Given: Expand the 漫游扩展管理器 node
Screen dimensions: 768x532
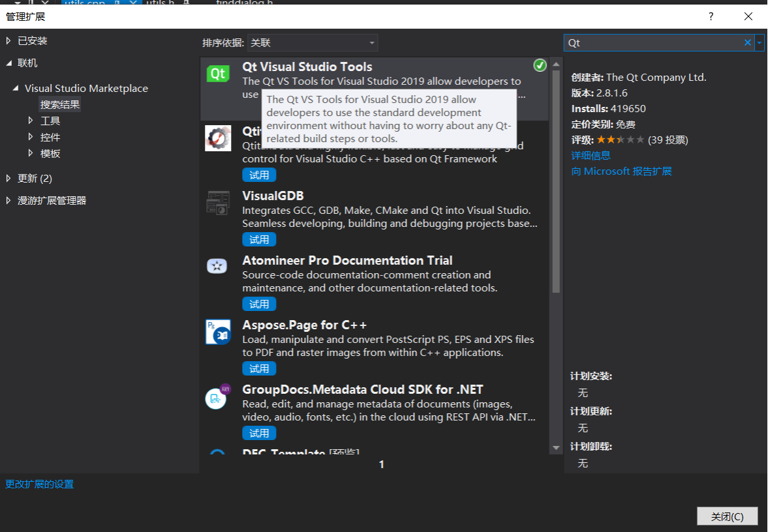Looking at the screenshot, I should click(x=8, y=200).
